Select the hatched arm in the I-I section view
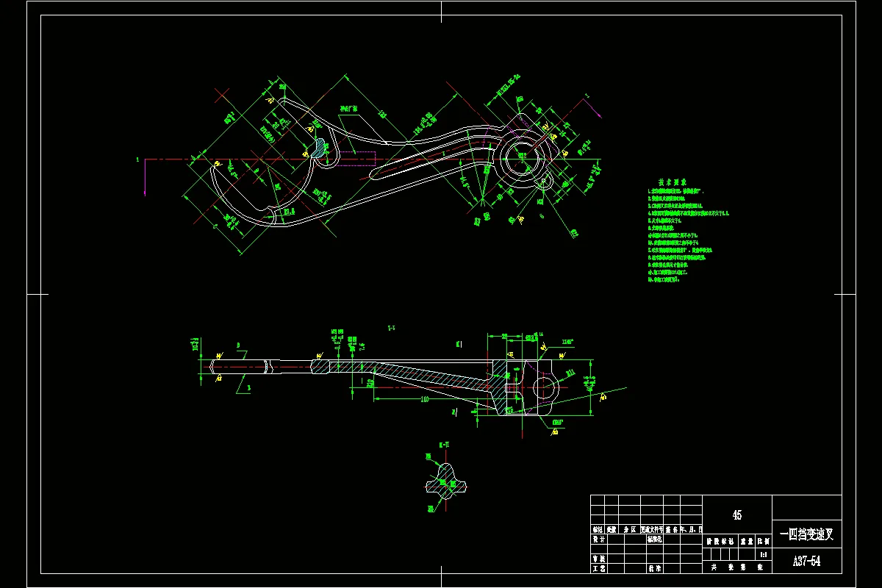Screen dimensions: 882x588 point(430,375)
